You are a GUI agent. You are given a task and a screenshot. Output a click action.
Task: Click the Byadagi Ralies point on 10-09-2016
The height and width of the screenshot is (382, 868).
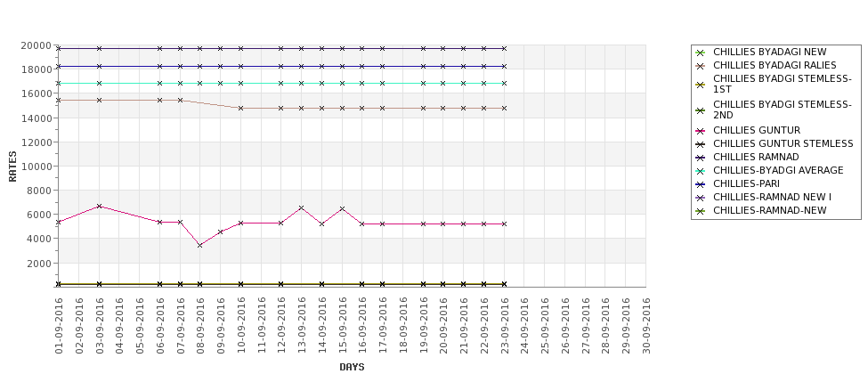point(240,109)
